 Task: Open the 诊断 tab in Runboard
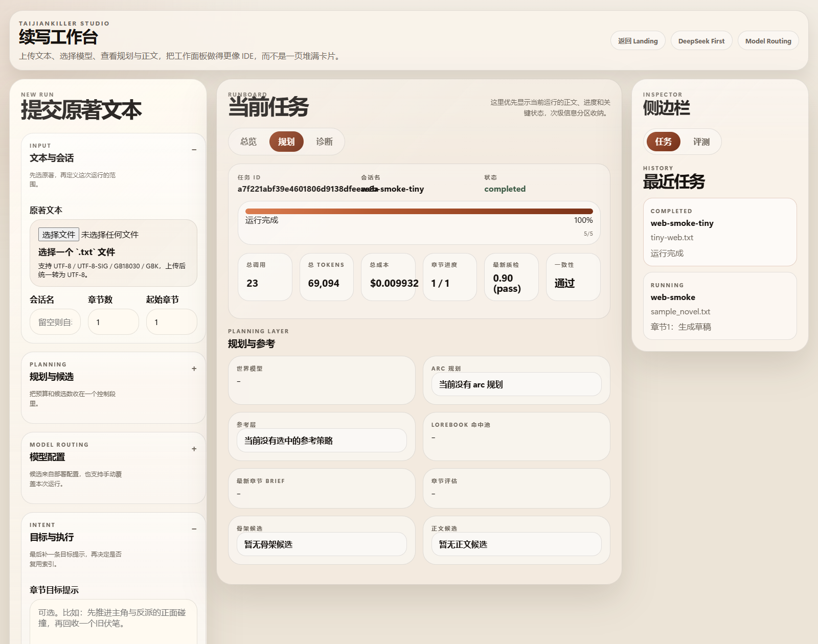pos(326,142)
